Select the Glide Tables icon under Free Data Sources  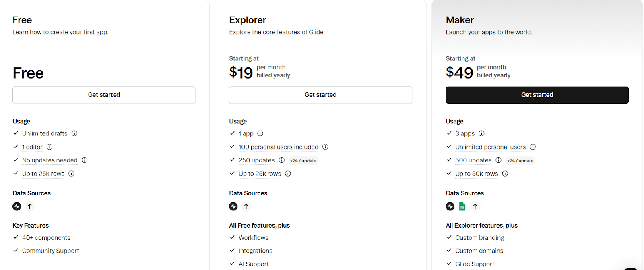pyautogui.click(x=17, y=206)
